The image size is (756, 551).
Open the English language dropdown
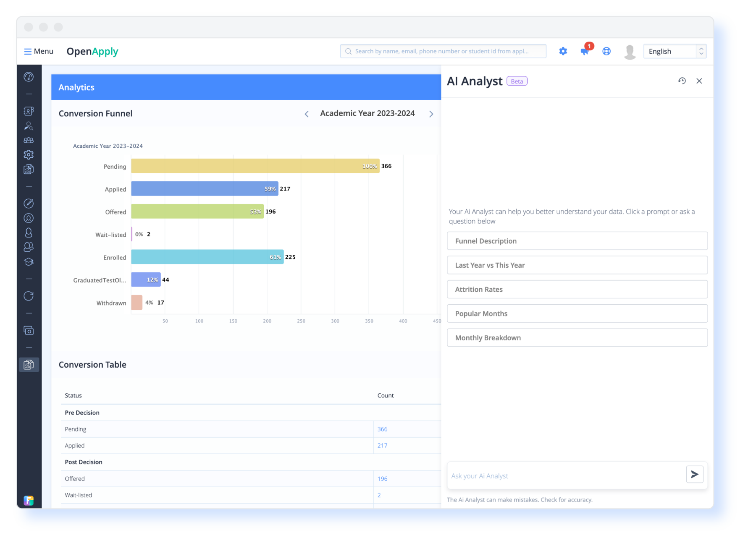674,51
